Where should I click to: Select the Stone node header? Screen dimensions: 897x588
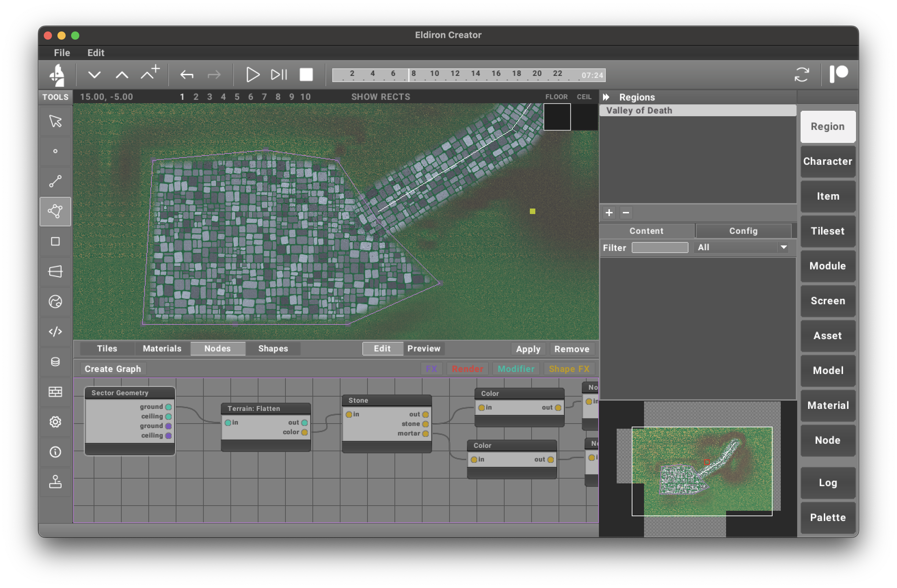point(387,400)
